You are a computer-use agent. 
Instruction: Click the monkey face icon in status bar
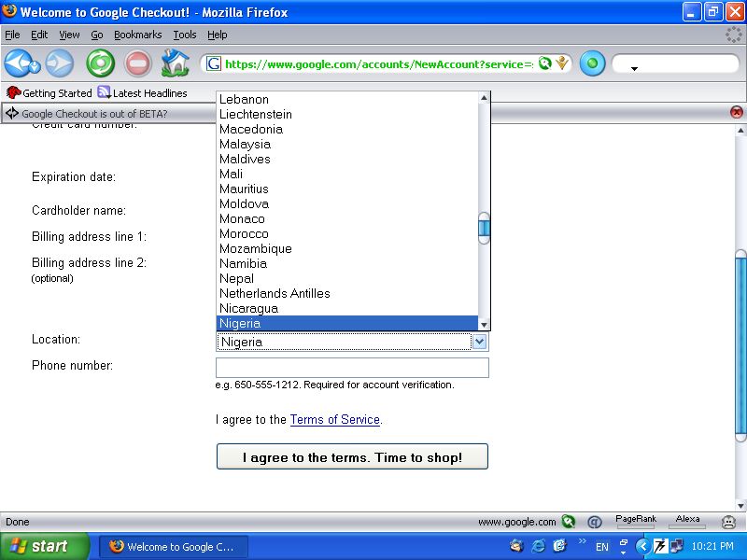728,523
